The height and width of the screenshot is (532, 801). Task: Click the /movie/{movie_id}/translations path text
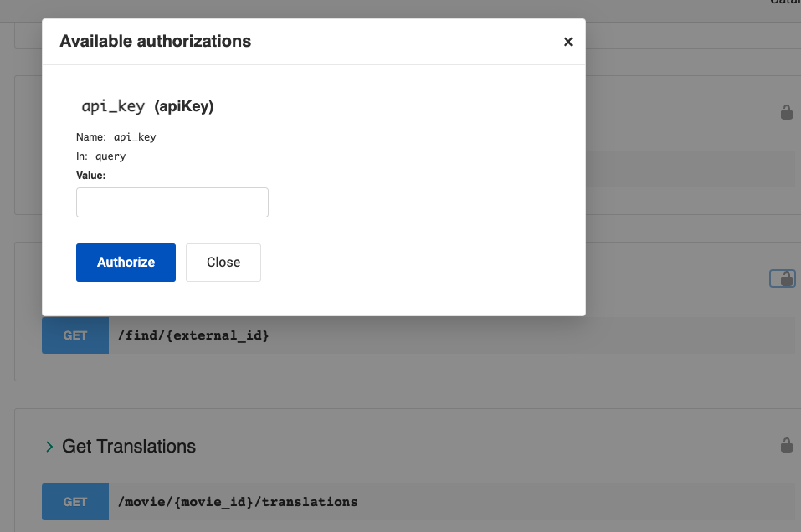pyautogui.click(x=238, y=501)
